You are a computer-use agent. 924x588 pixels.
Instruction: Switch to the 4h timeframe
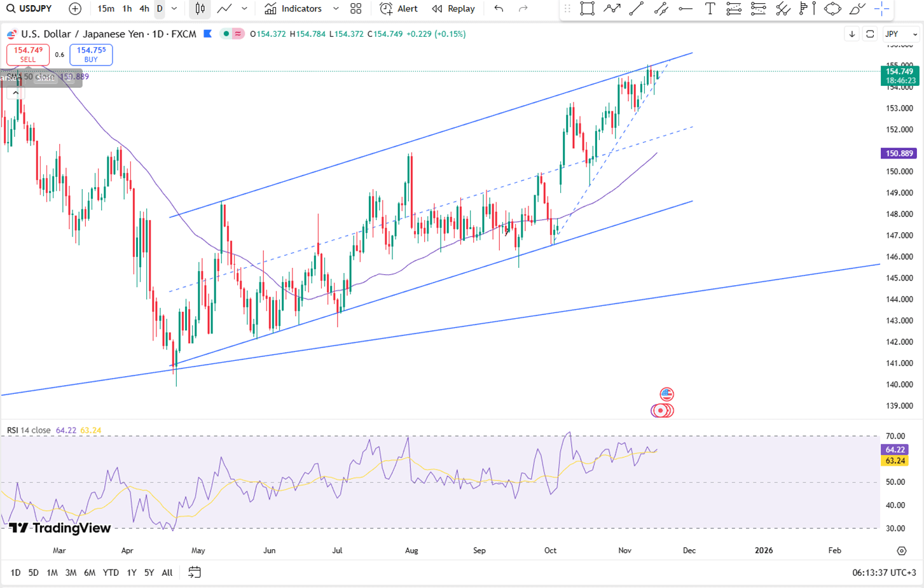pos(144,9)
